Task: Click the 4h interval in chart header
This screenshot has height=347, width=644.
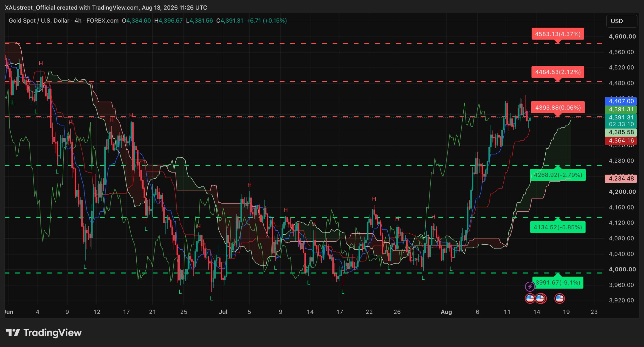Action: point(78,21)
